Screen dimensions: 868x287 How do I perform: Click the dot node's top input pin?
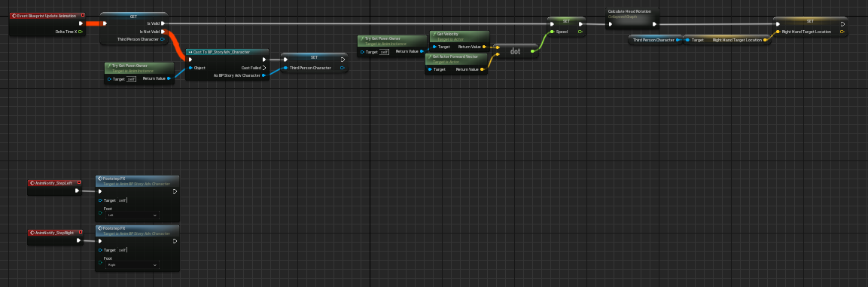coord(498,47)
